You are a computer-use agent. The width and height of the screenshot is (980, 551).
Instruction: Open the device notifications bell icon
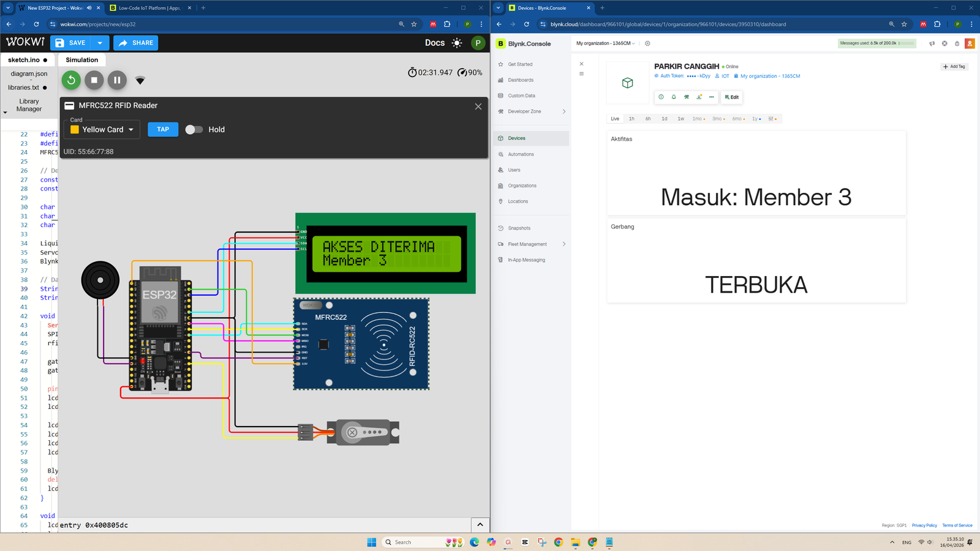(x=674, y=97)
